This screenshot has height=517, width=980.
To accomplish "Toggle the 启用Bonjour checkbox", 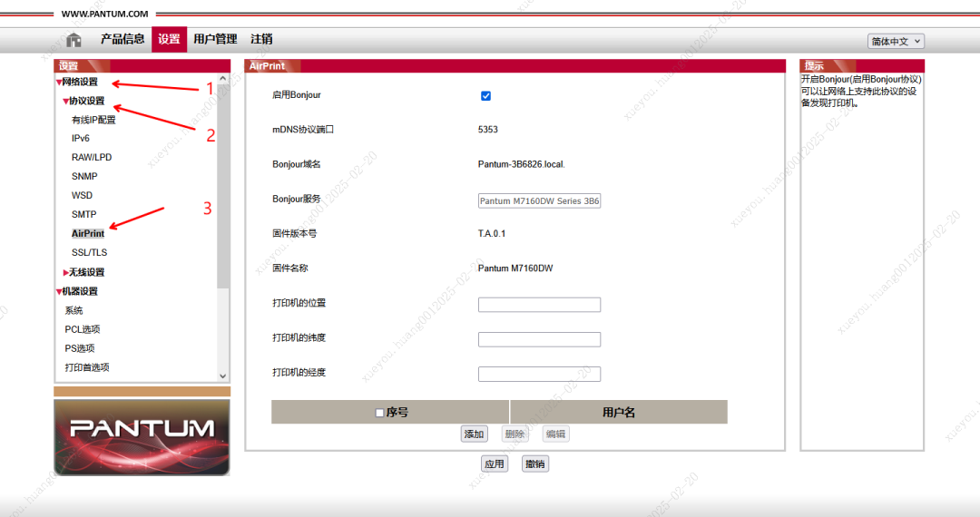I will click(x=485, y=95).
